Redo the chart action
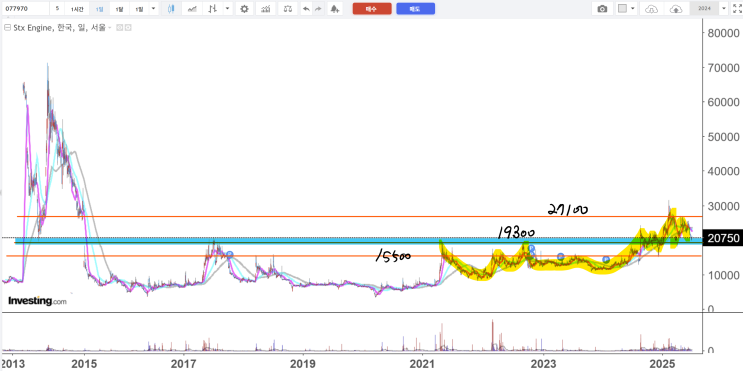This screenshot has height=371, width=743. [318, 9]
